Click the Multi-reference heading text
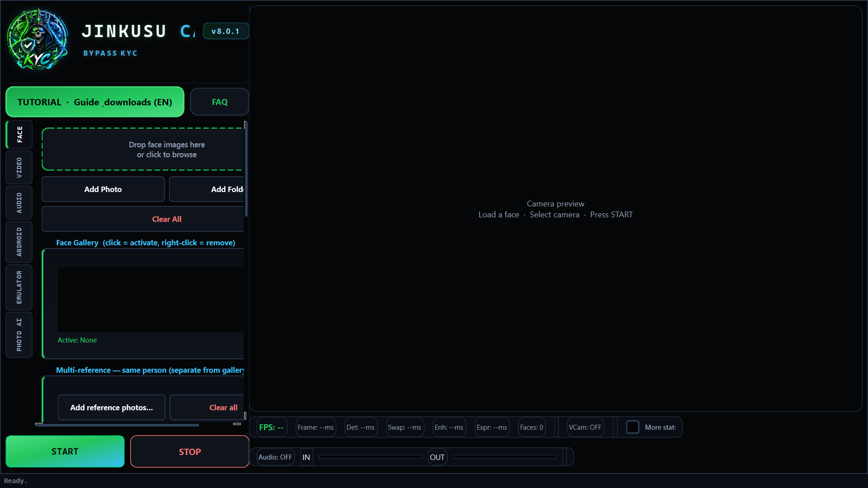The image size is (868, 488). click(x=150, y=370)
